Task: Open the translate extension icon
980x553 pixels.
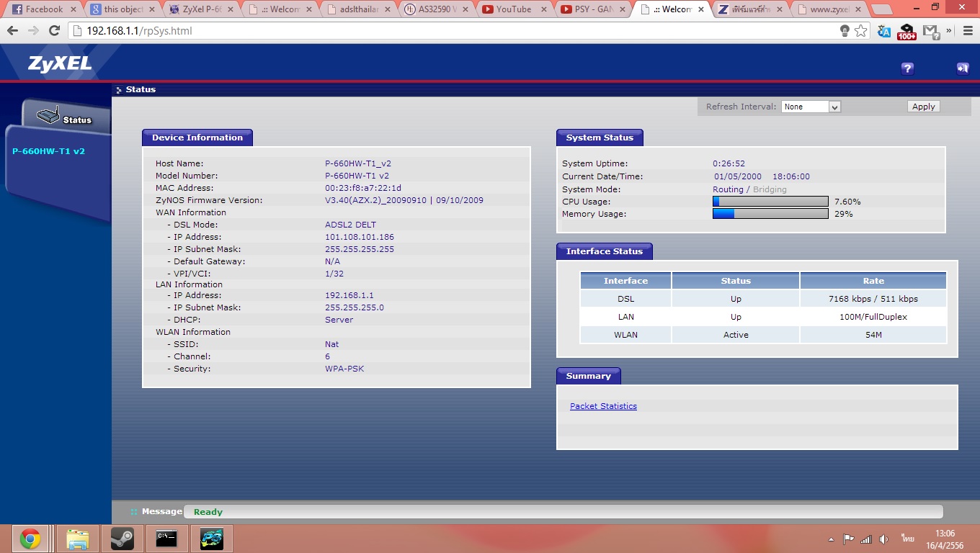Action: click(x=884, y=31)
